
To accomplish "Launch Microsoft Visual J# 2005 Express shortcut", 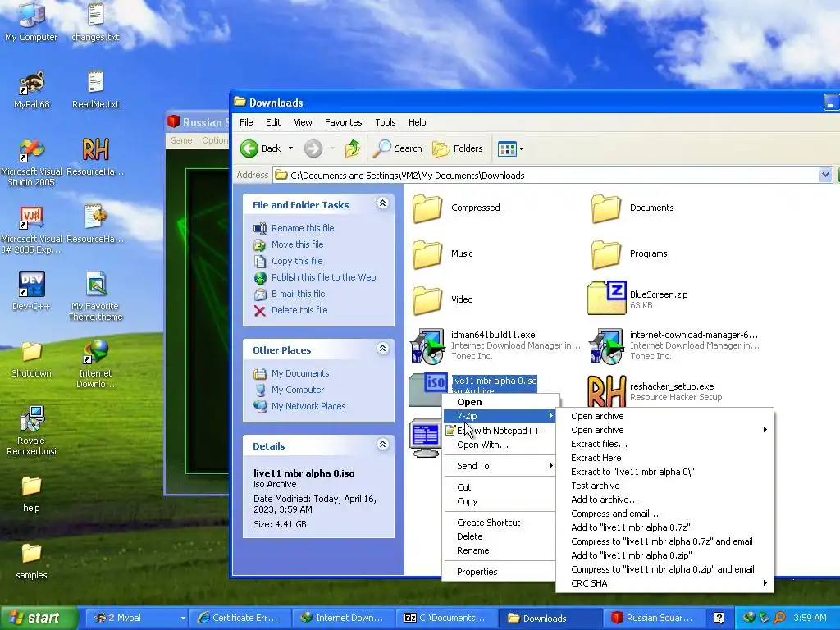I will (31, 230).
